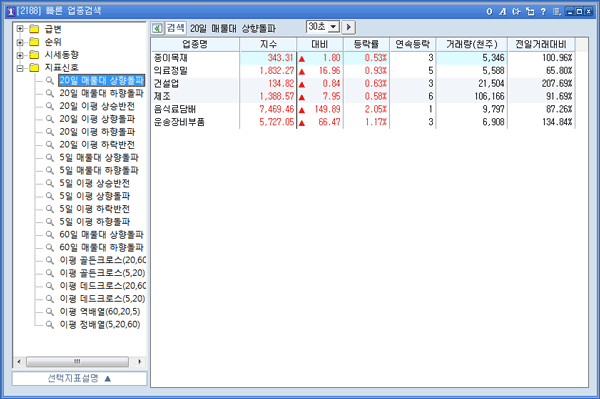Click the '0' icon in title bar

(489, 11)
